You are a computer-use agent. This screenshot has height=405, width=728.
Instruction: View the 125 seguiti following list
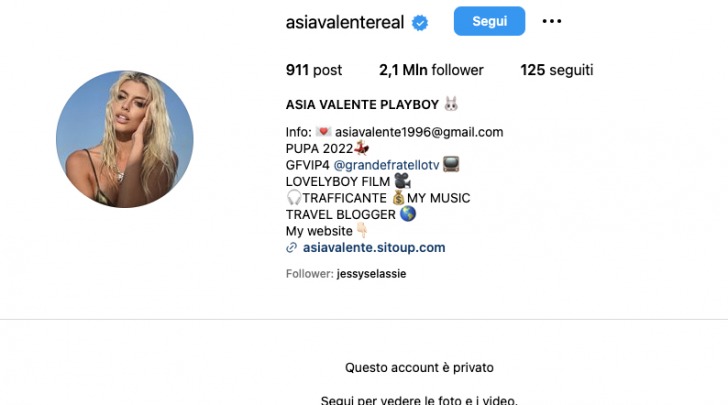[557, 70]
